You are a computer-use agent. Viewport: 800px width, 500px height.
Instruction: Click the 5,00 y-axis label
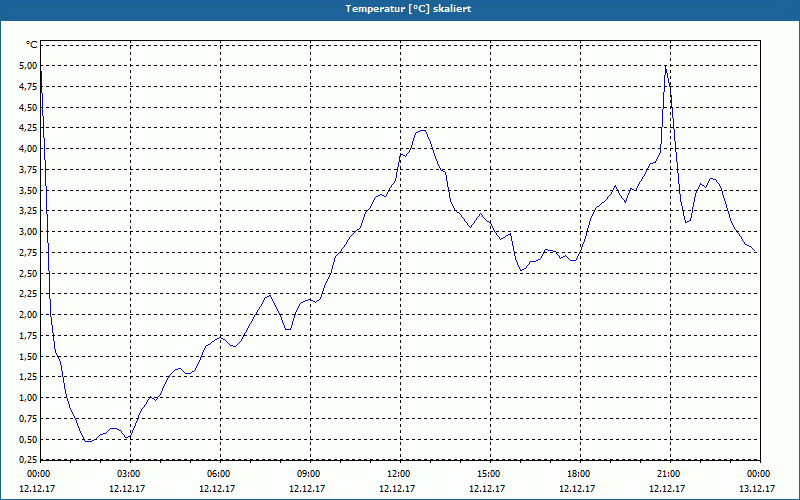(x=28, y=66)
